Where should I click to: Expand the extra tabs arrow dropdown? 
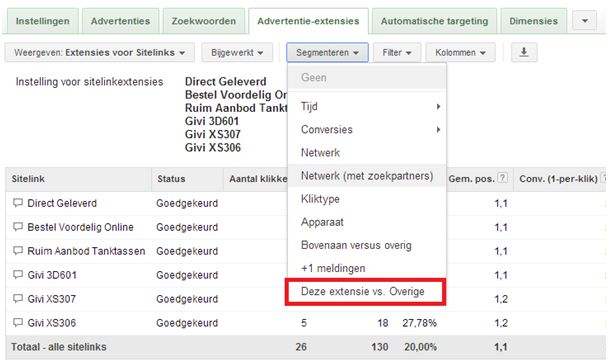[585, 21]
